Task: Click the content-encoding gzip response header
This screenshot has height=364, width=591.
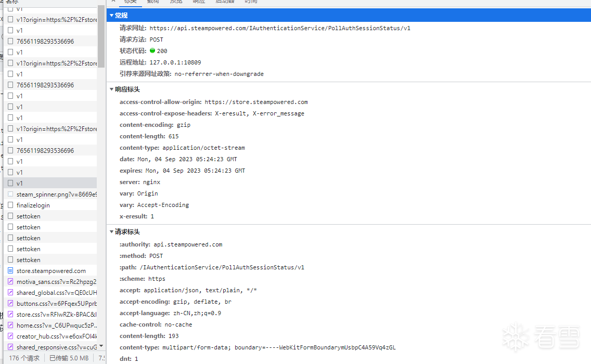Action: 155,125
